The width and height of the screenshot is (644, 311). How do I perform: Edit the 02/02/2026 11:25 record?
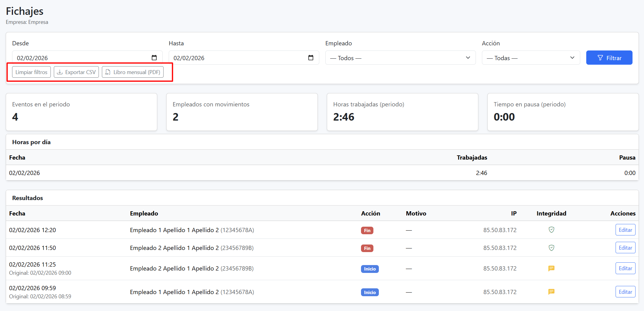(625, 268)
